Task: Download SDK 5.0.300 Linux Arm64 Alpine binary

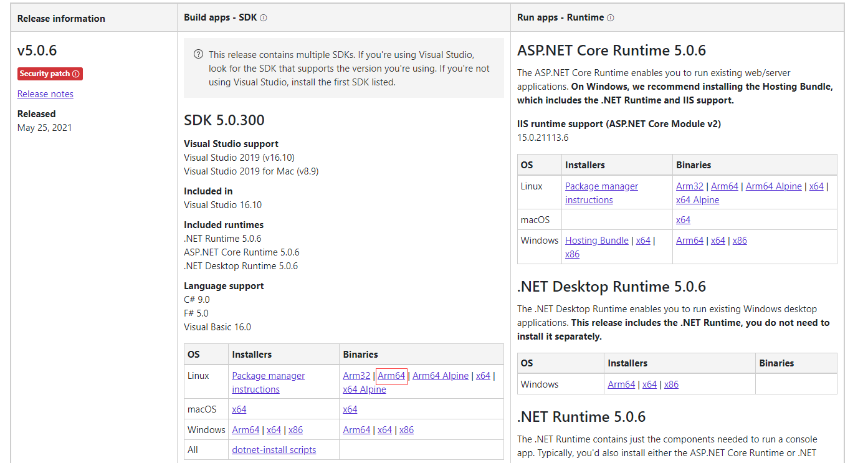Action: (441, 376)
